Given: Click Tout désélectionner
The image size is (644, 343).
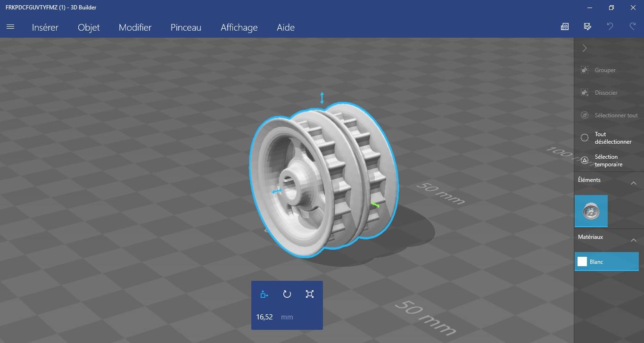Looking at the screenshot, I should 609,138.
